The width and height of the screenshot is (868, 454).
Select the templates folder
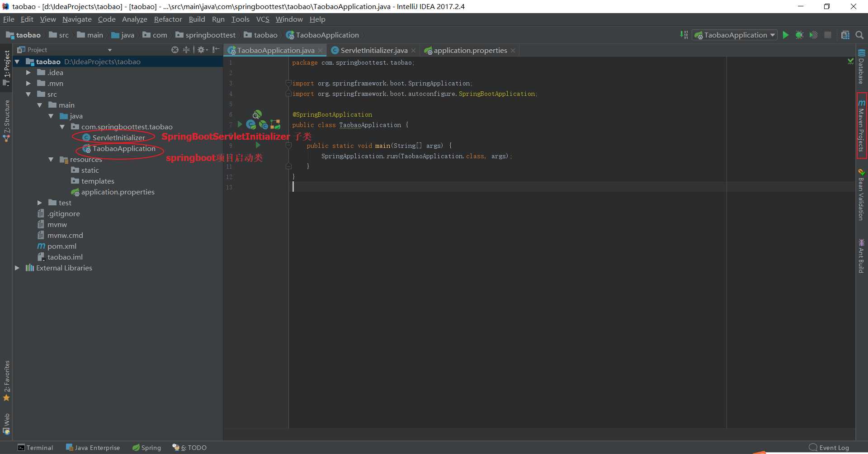[x=93, y=181]
